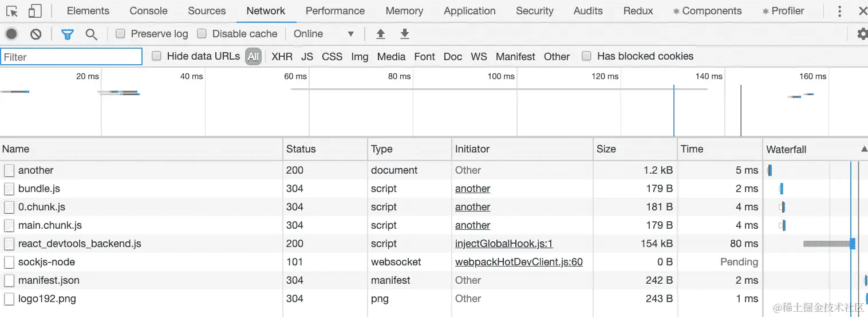The image size is (868, 317).
Task: Follow the another initiator link for bundle.js
Action: click(x=472, y=189)
